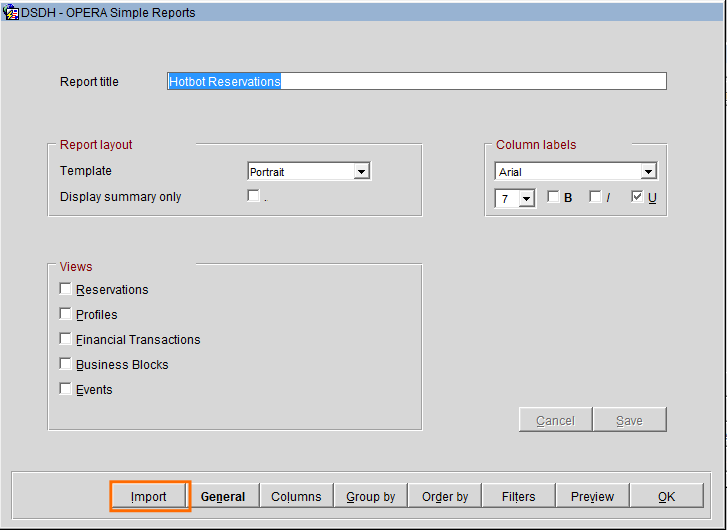Click the Cancel button

coord(555,420)
